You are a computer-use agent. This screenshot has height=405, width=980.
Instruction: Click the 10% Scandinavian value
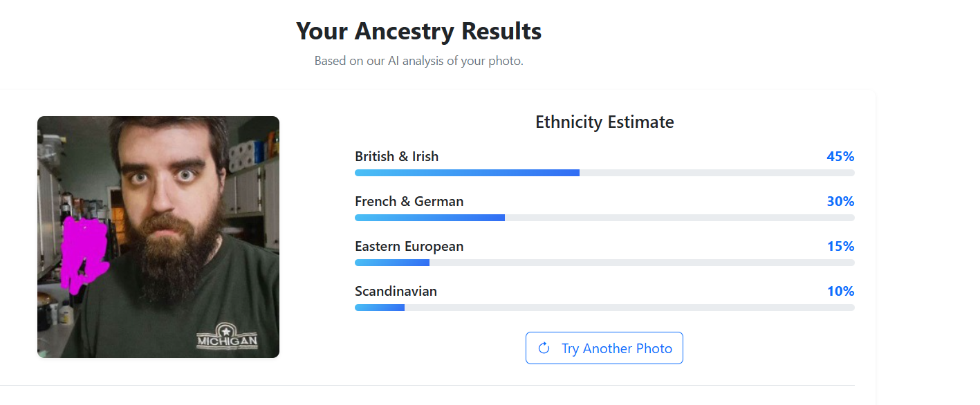(x=840, y=292)
